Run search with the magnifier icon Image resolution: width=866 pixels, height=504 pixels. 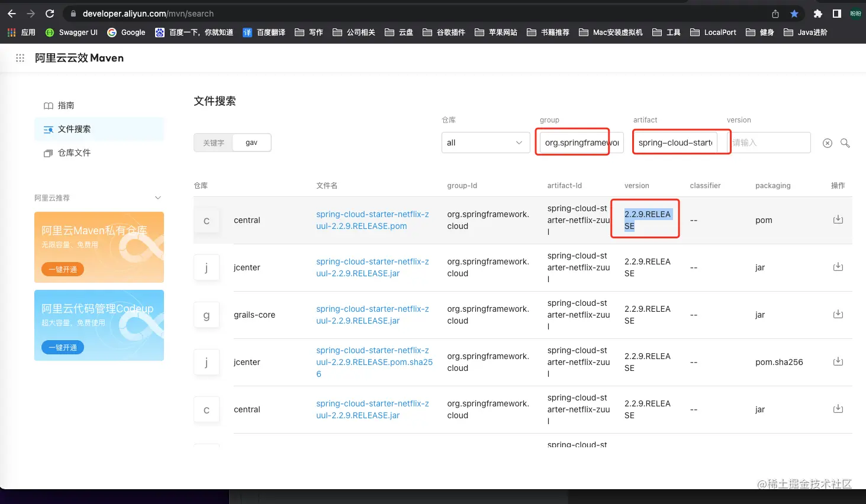(x=845, y=143)
